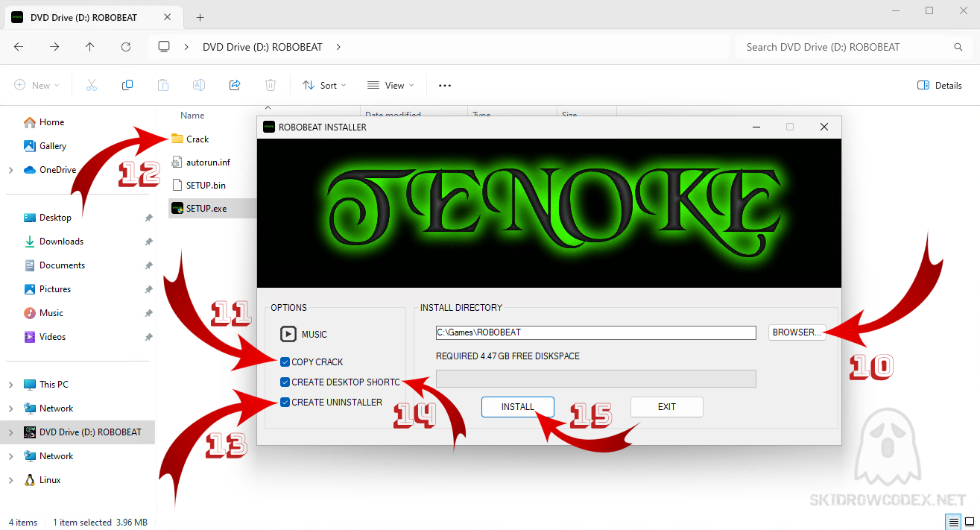Expand the This PC tree node
980x530 pixels.
click(10, 385)
